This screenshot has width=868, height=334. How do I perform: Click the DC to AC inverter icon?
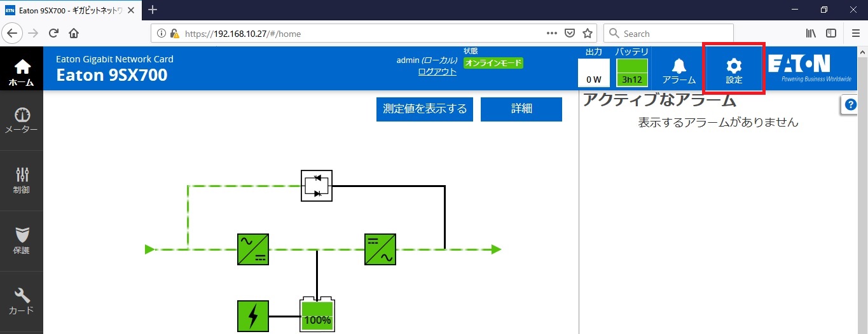380,249
